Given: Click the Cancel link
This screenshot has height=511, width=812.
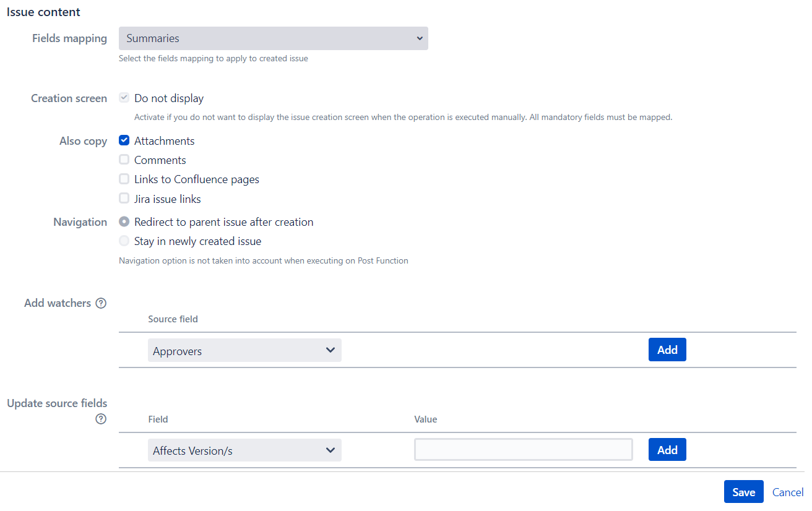Looking at the screenshot, I should pos(787,491).
